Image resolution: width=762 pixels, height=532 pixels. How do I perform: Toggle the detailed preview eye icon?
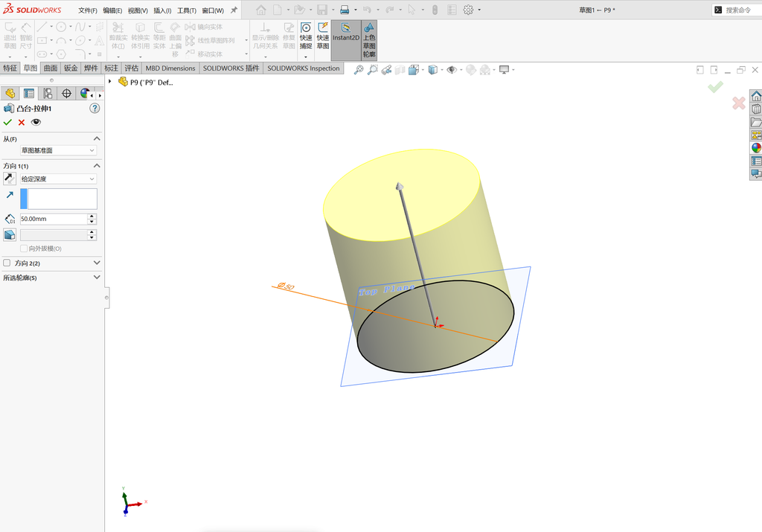(36, 123)
